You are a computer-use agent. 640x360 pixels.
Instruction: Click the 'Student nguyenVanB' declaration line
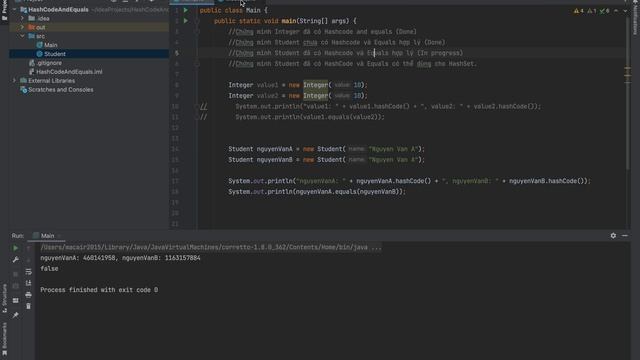327,160
